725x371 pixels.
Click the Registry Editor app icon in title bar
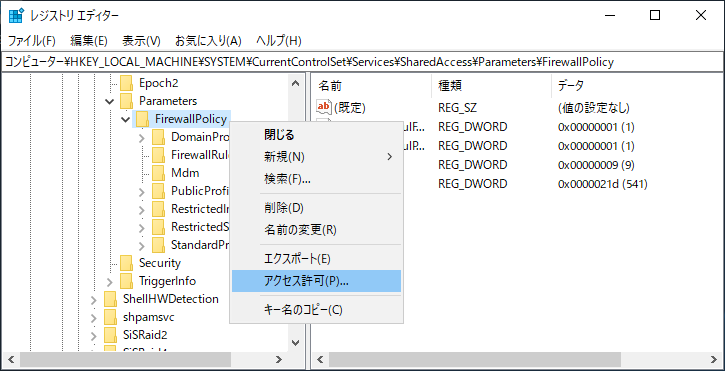click(16, 16)
